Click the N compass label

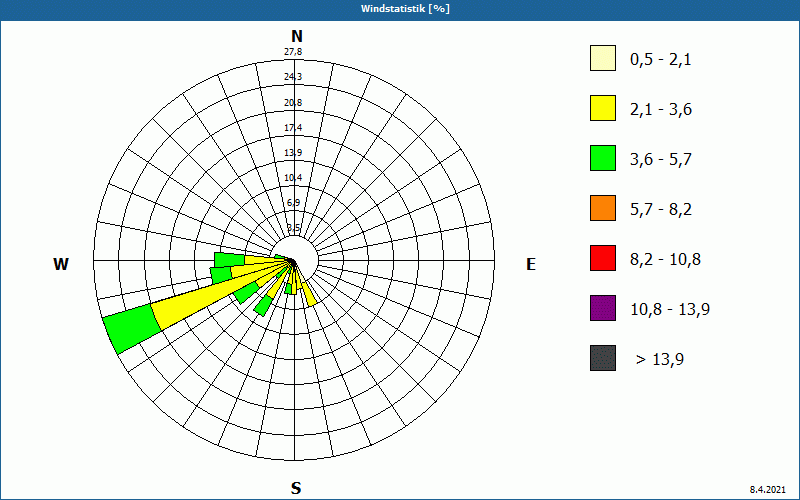coord(297,37)
